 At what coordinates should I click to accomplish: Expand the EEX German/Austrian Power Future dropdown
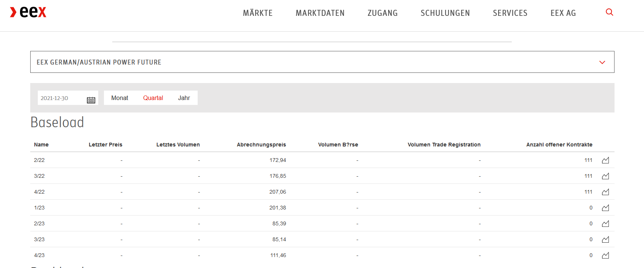click(x=322, y=62)
